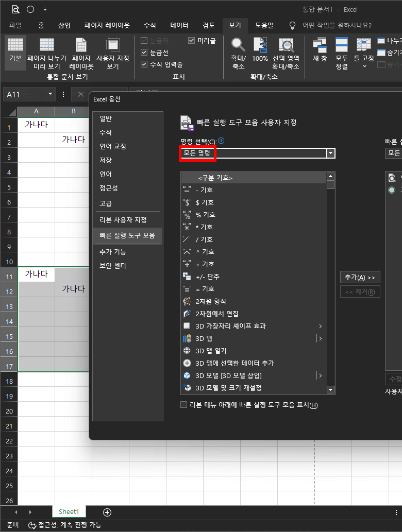This screenshot has width=402, height=532.
Task: Toggle the 수식 입력줄 formula bar checkbox
Action: [x=144, y=64]
